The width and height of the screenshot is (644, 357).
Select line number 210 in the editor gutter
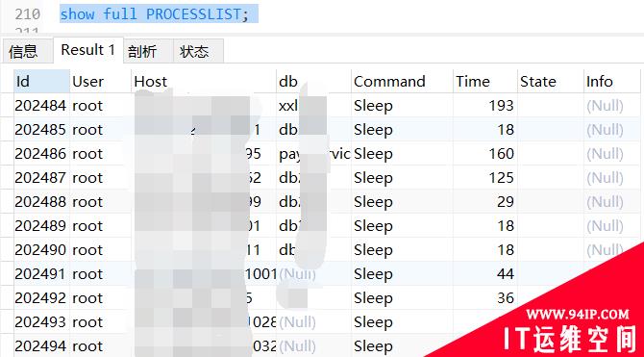(x=28, y=14)
